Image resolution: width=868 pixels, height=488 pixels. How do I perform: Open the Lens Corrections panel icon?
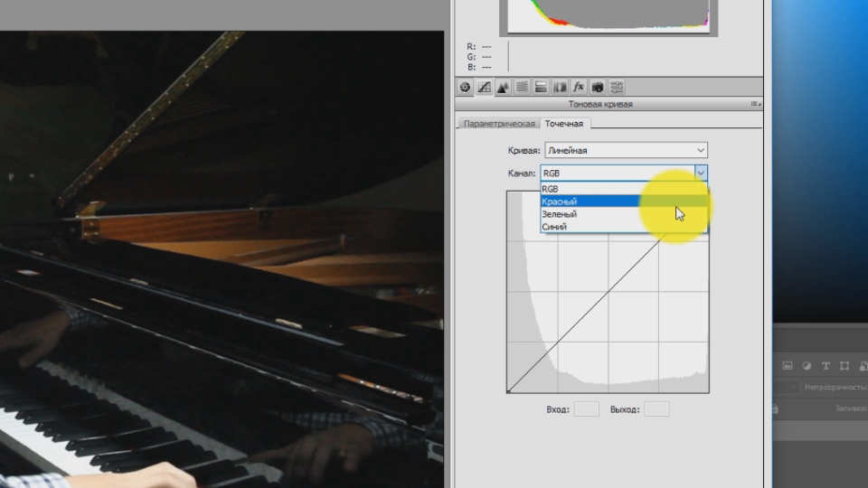coord(560,87)
